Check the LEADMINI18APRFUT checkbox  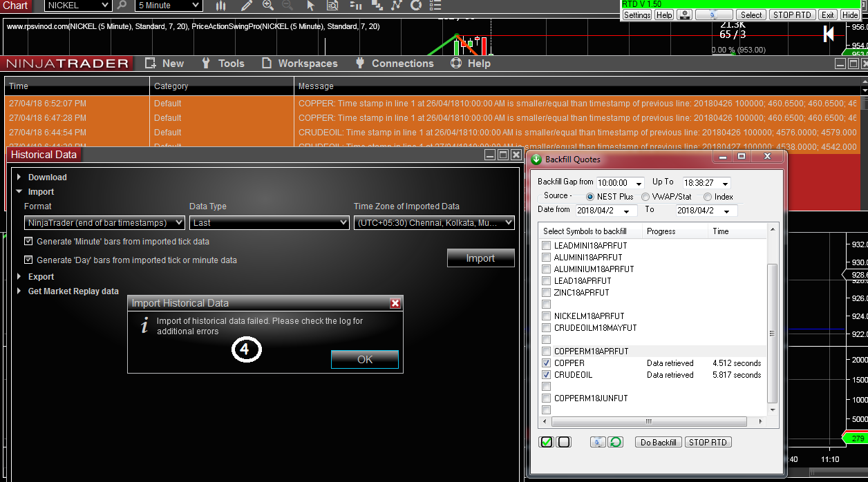pyautogui.click(x=547, y=246)
